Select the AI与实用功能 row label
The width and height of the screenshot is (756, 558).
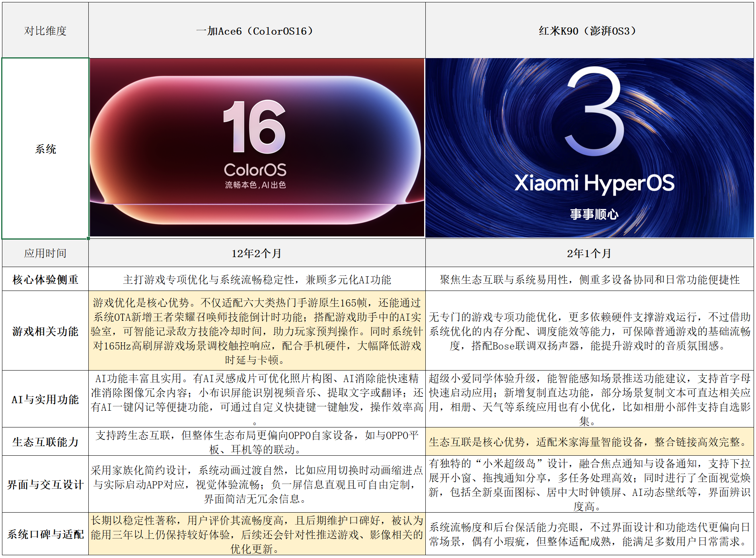coord(45,399)
